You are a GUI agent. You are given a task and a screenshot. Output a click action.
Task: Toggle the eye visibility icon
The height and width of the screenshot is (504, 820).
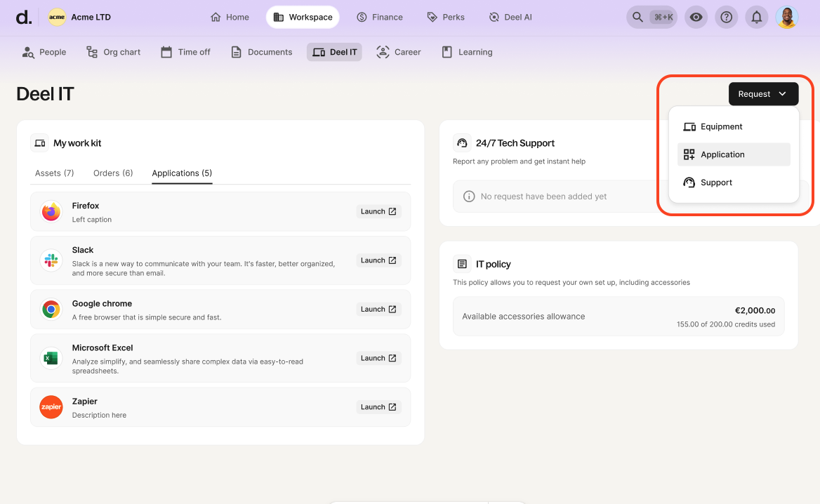pyautogui.click(x=696, y=18)
